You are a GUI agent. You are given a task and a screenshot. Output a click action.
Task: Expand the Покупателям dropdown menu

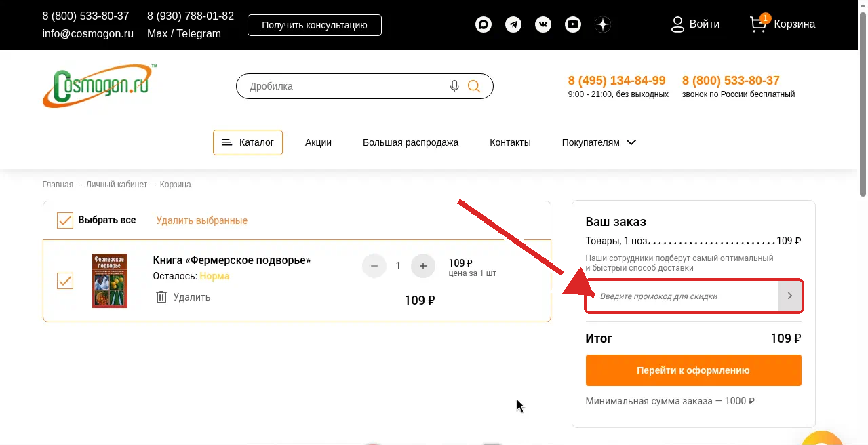(599, 142)
